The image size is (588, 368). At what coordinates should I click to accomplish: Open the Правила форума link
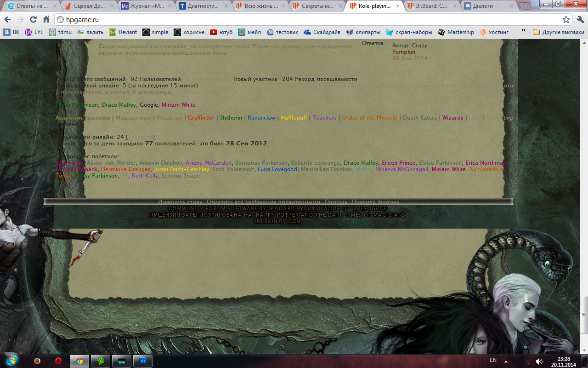coord(375,202)
